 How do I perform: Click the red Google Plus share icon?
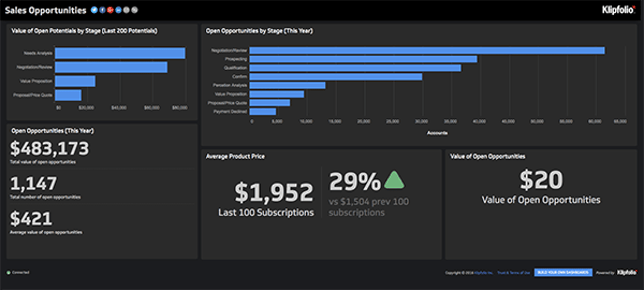pyautogui.click(x=110, y=10)
